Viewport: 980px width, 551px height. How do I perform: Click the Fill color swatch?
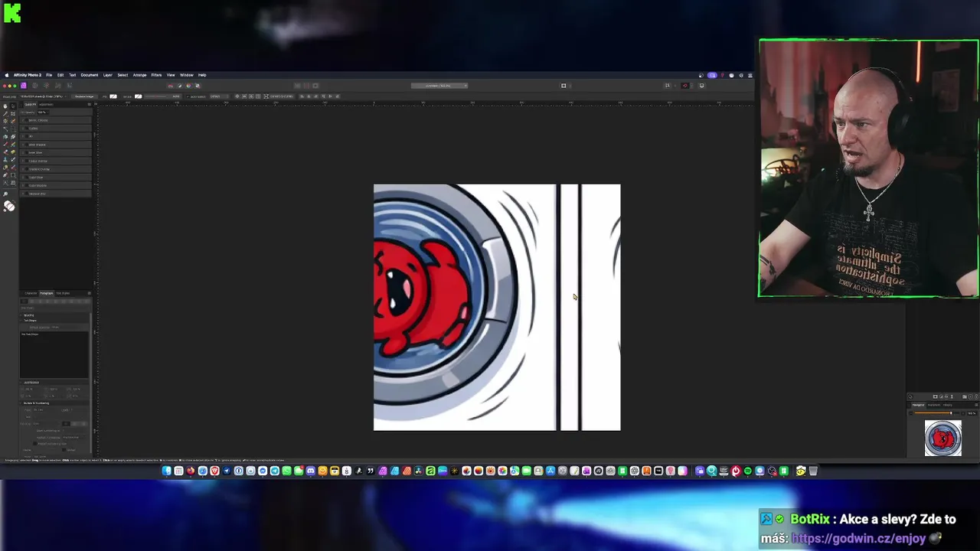tap(113, 96)
